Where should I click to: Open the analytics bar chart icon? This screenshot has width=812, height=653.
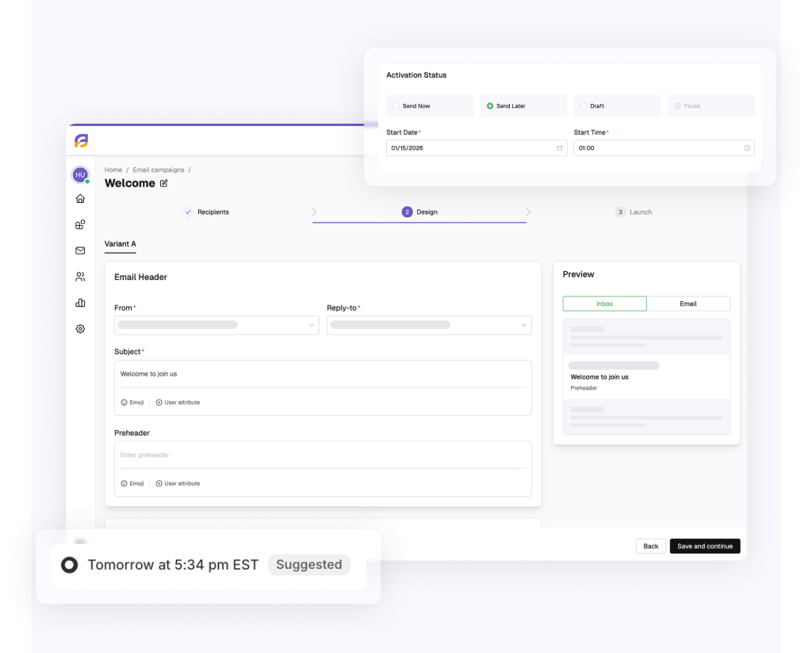(x=80, y=303)
